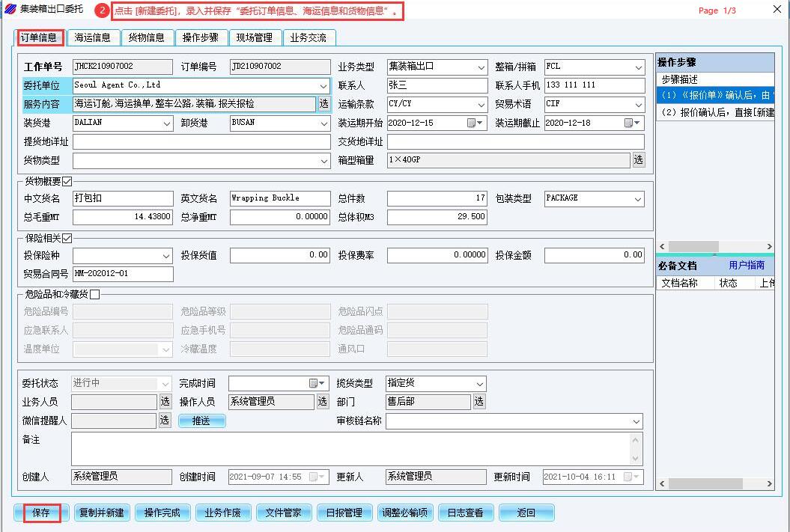The height and width of the screenshot is (532, 790).
Task: Open the calendar icon in 装运期截止
Action: tap(628, 123)
